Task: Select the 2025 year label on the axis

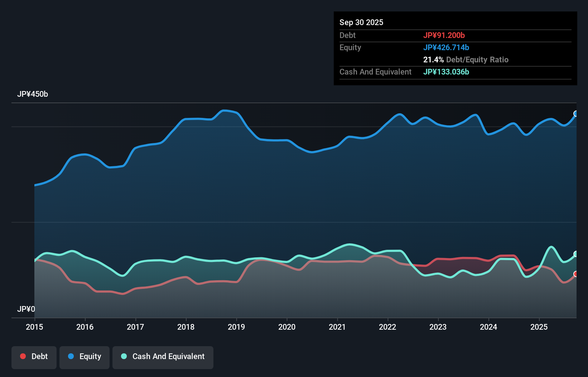Action: point(540,327)
